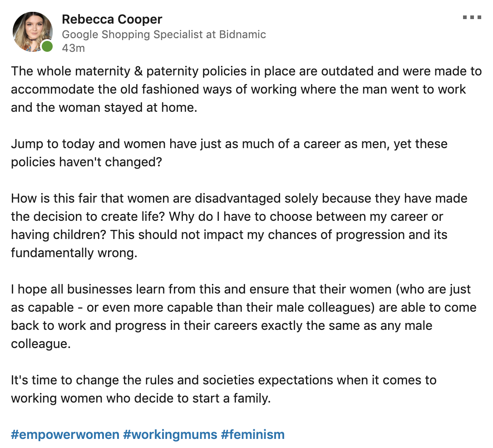Viewport: 493px width, 448px height.
Task: Click 'policies haven't changed?' text line
Action: 86,162
